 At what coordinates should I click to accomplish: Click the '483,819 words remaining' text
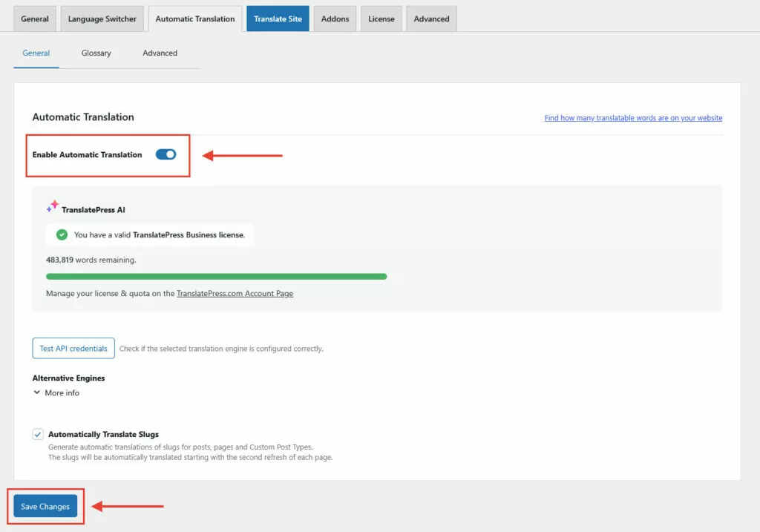point(91,260)
